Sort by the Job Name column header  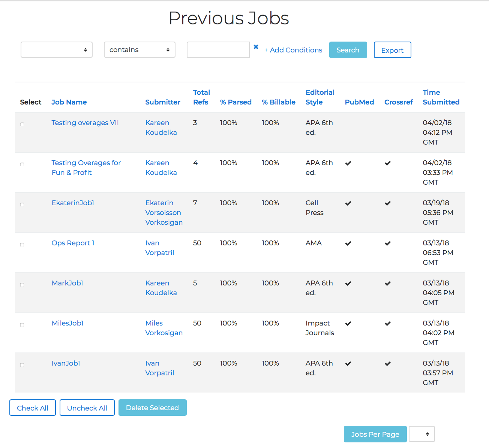[69, 102]
